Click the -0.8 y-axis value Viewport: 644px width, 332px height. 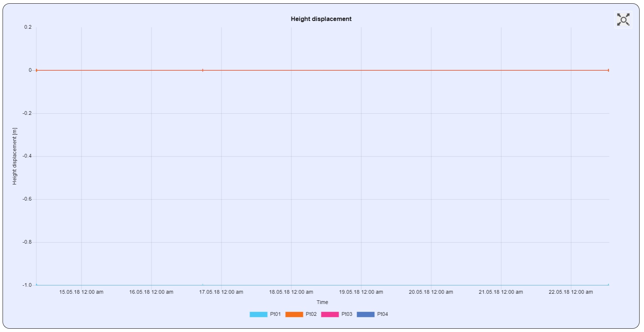click(27, 242)
